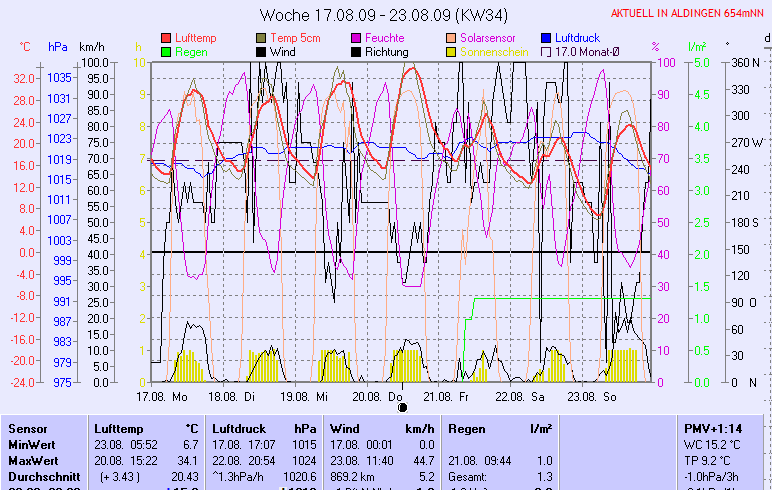Viewport: 772px width, 490px height.
Task: Click the salmon Solarsensor legend square
Action: 451,37
